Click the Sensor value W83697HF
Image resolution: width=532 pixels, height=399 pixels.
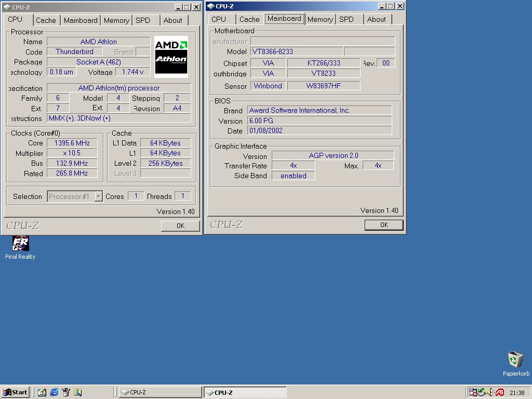[x=324, y=86]
